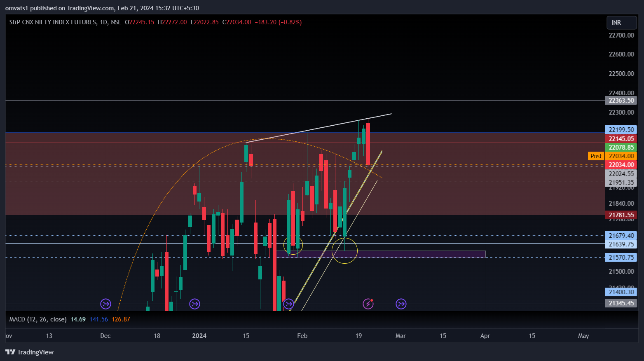
Task: Open the lightning bolt event icon with red dot
Action: tap(368, 304)
